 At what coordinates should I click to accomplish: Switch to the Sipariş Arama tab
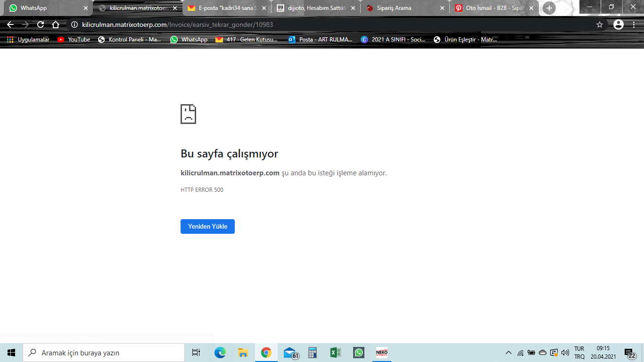pyautogui.click(x=401, y=8)
